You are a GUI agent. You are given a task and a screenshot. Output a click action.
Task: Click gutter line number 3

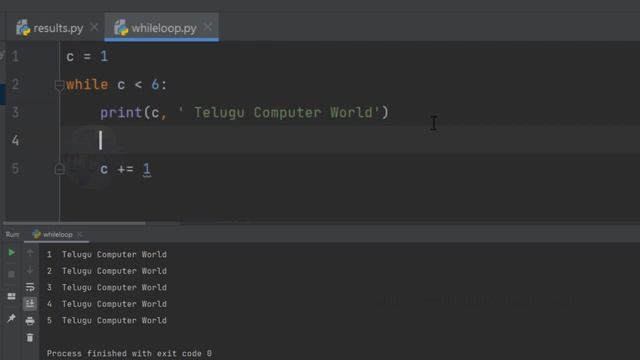[15, 112]
